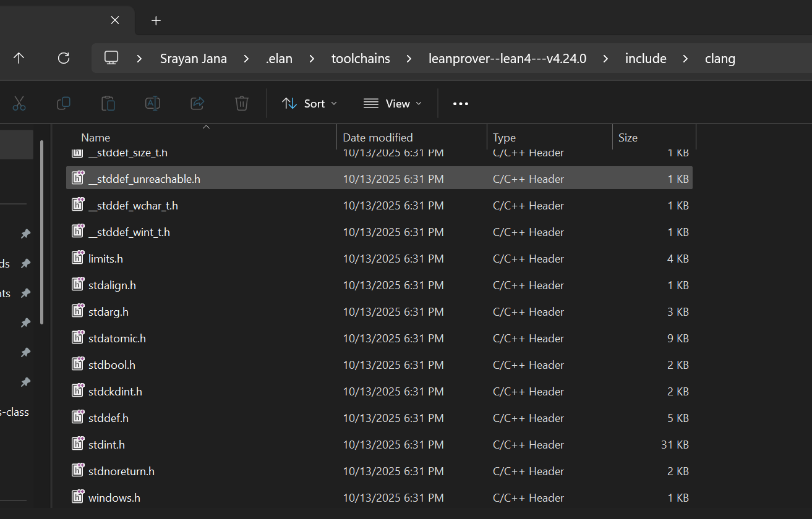
Task: Open a new tab with plus button
Action: (x=156, y=20)
